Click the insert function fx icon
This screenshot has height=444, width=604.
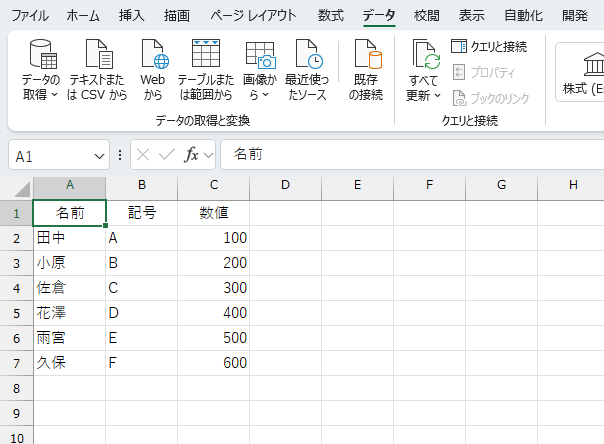pyautogui.click(x=192, y=155)
